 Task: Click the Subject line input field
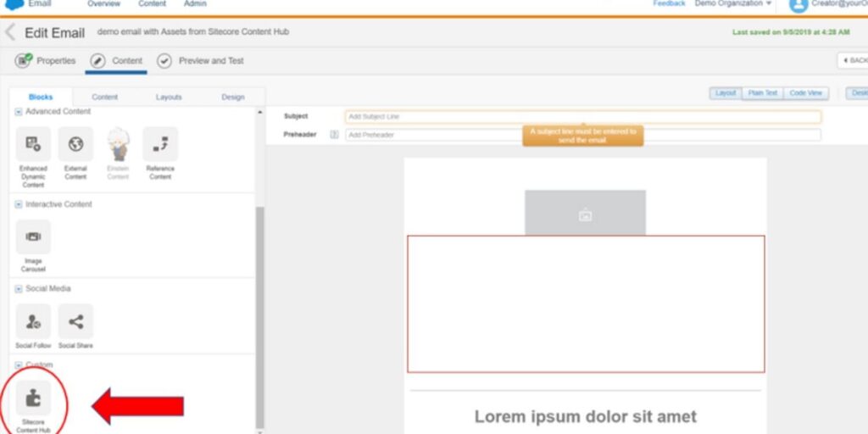tap(583, 117)
